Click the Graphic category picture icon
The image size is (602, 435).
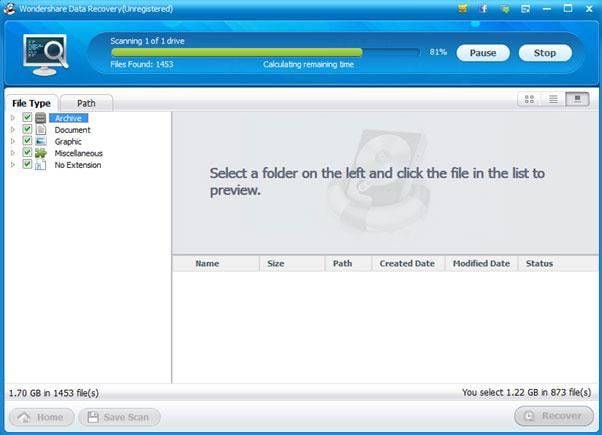click(x=41, y=141)
